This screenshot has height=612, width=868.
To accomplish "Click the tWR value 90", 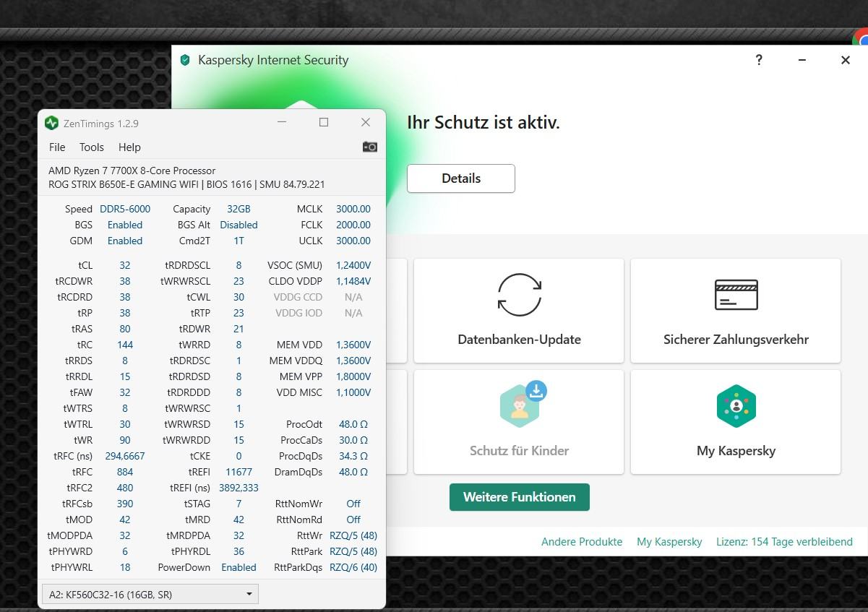I will tap(125, 440).
